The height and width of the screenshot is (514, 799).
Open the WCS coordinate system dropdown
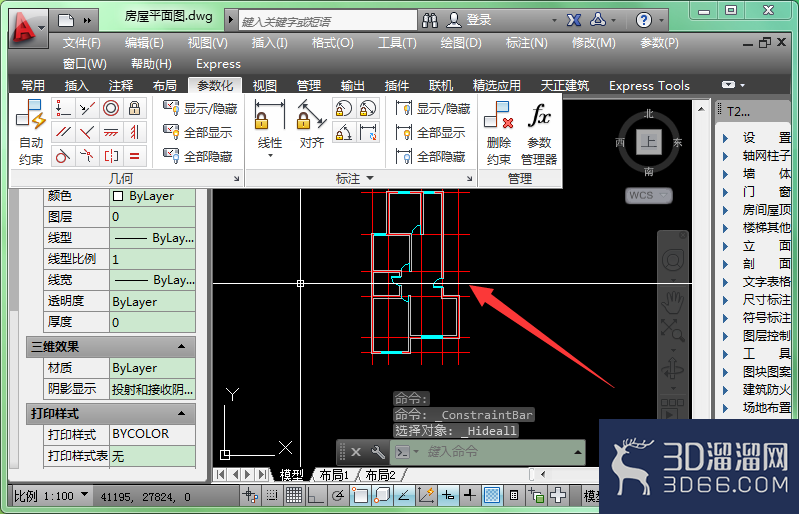649,195
